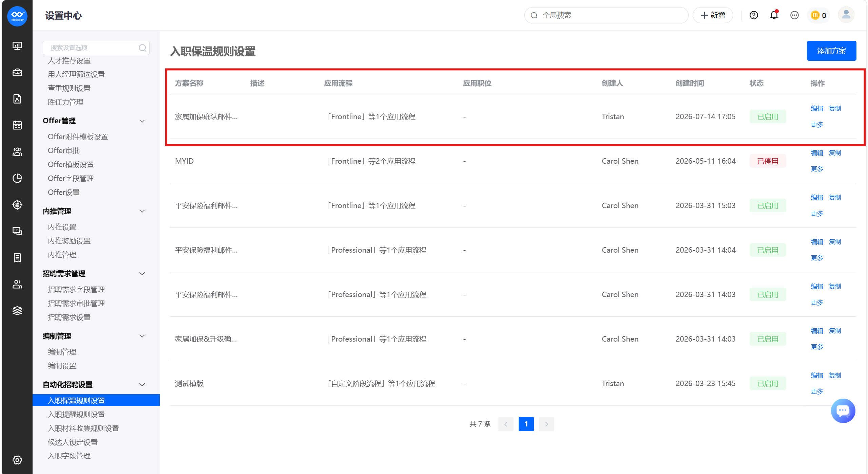
Task: Open the resume document icon in left rail
Action: (x=17, y=99)
